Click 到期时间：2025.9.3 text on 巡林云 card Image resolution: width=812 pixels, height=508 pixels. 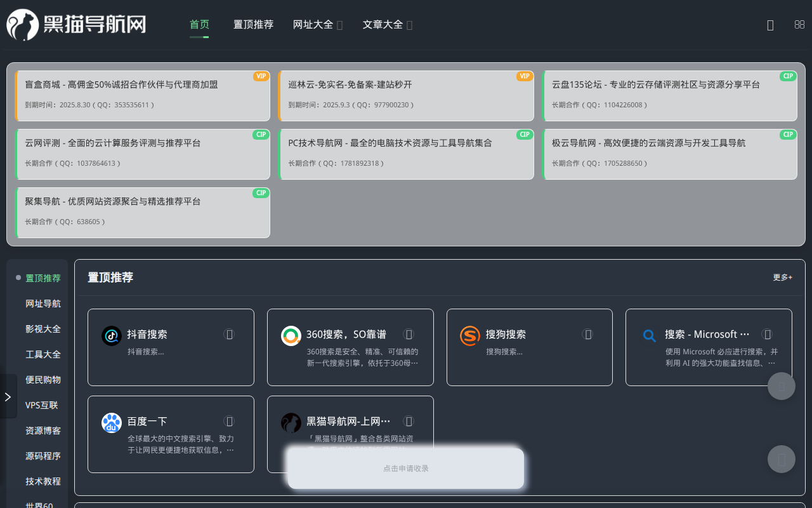351,105
